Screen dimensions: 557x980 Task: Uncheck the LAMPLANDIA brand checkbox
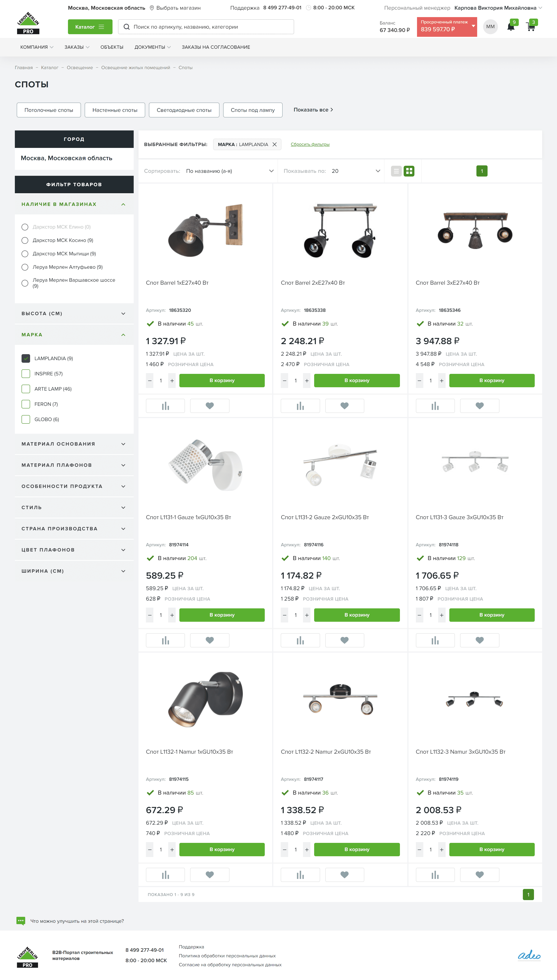tap(26, 358)
